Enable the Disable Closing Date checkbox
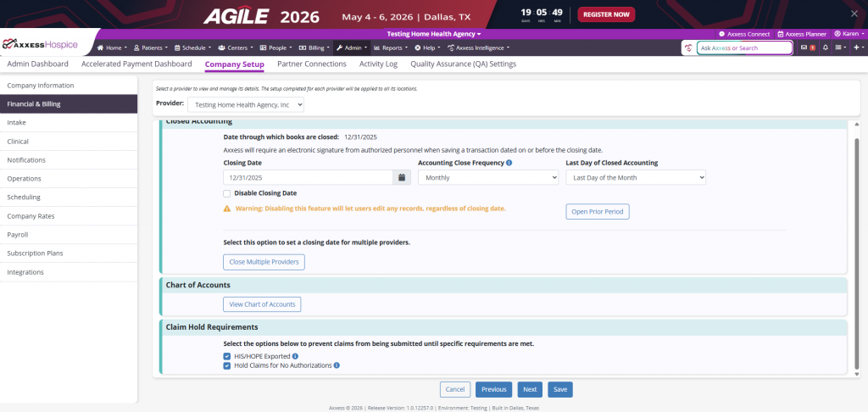868x412 pixels. [227, 193]
